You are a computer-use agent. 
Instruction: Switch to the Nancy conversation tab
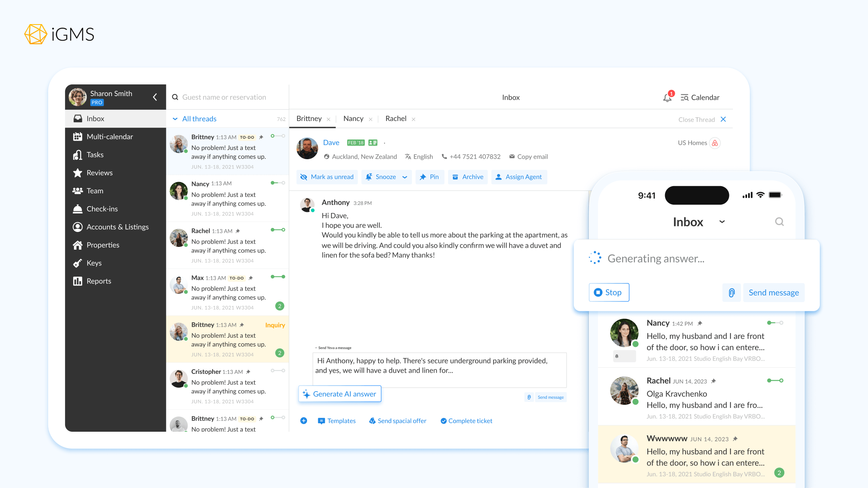(353, 119)
